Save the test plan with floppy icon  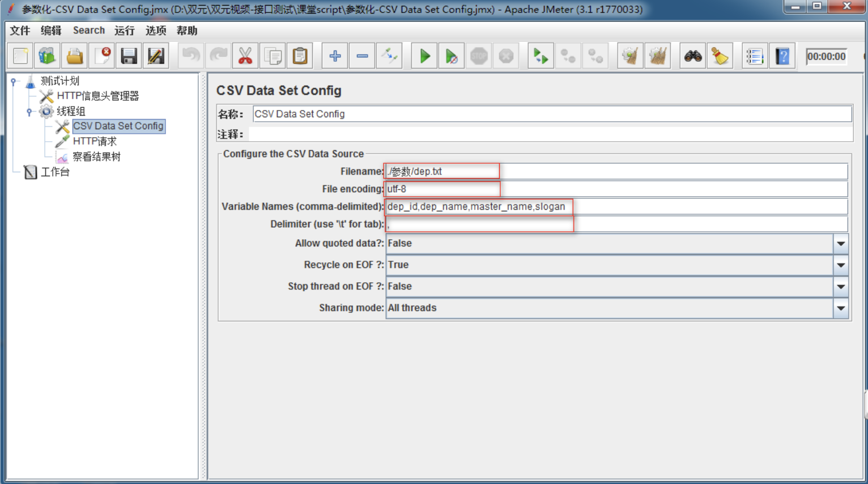click(x=129, y=56)
